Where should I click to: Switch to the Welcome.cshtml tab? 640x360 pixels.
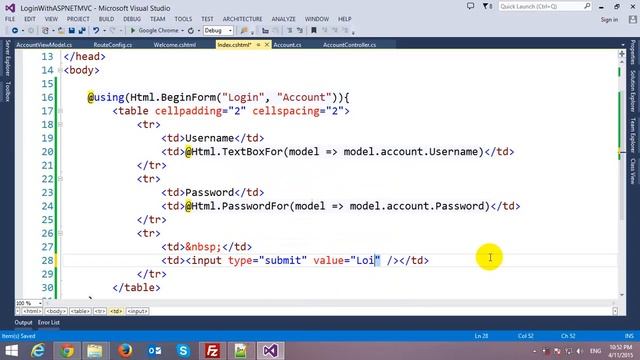(175, 45)
